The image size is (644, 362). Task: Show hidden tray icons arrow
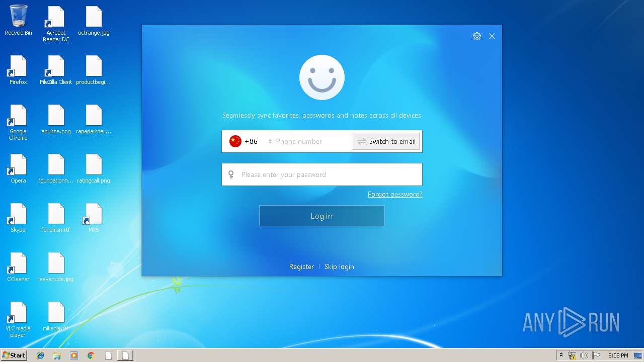click(561, 355)
